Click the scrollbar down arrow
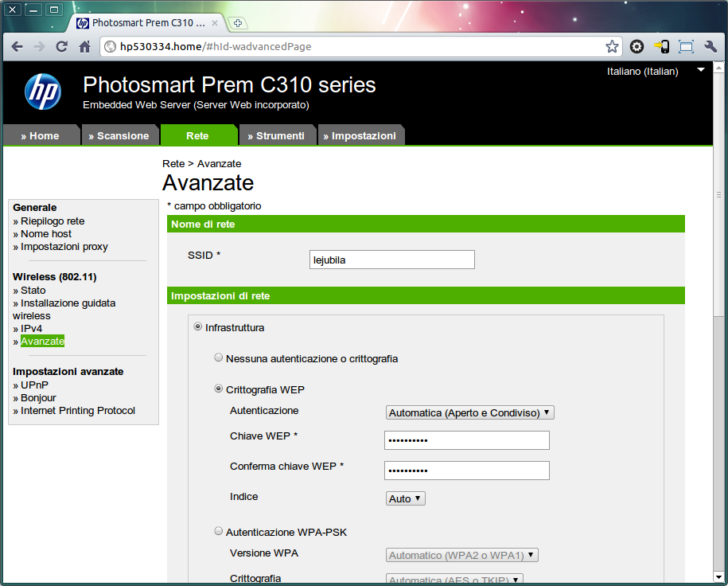Viewport: 728px width, 586px height. tap(718, 577)
